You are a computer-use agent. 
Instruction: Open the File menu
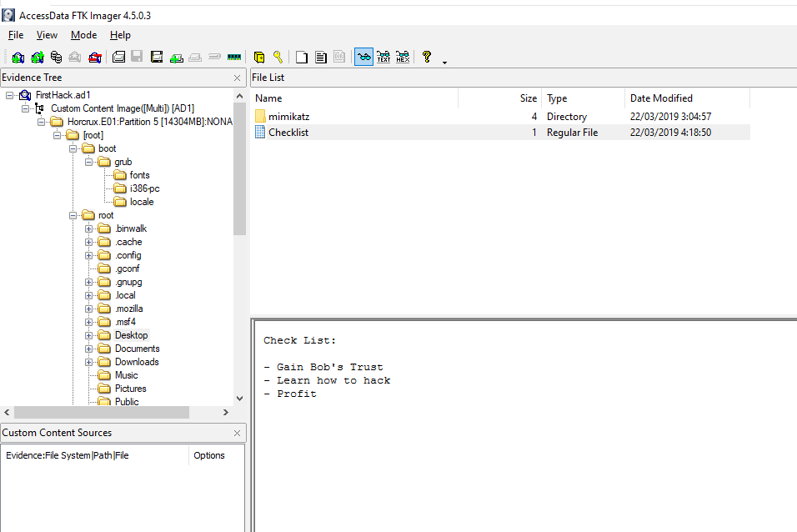tap(16, 35)
